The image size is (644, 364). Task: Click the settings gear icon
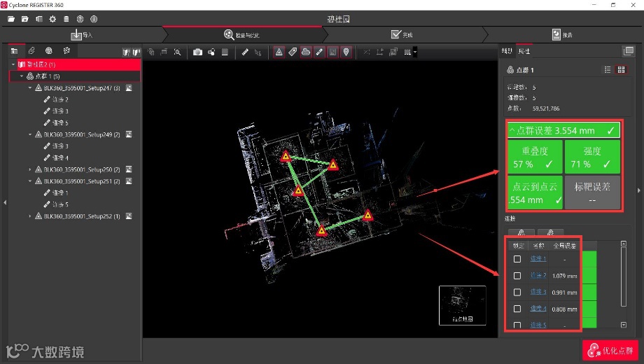tap(52, 19)
